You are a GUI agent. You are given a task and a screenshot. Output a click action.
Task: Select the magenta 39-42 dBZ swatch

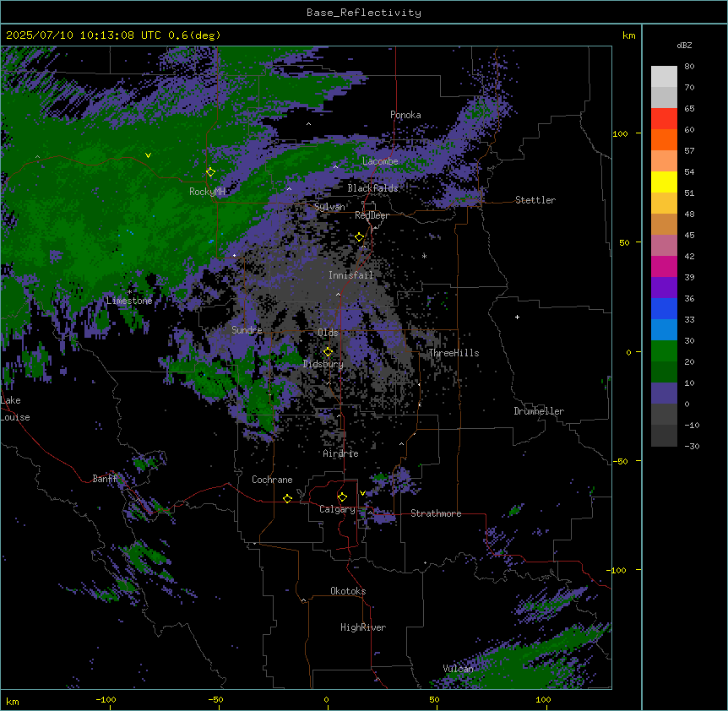[664, 266]
